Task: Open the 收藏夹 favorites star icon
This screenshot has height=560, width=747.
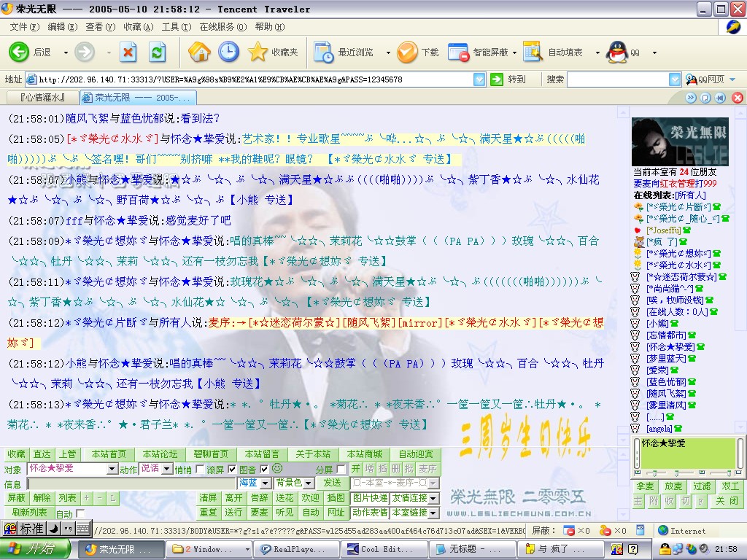Action: 258,52
